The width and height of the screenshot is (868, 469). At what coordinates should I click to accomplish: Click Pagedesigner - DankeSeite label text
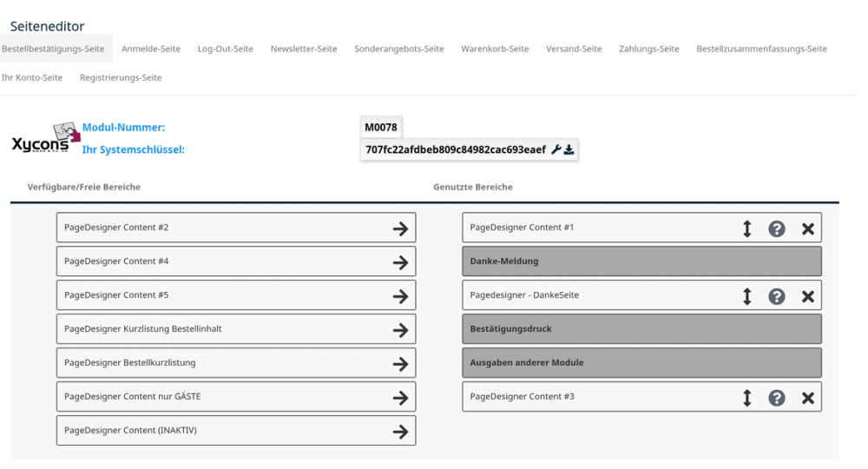click(524, 295)
